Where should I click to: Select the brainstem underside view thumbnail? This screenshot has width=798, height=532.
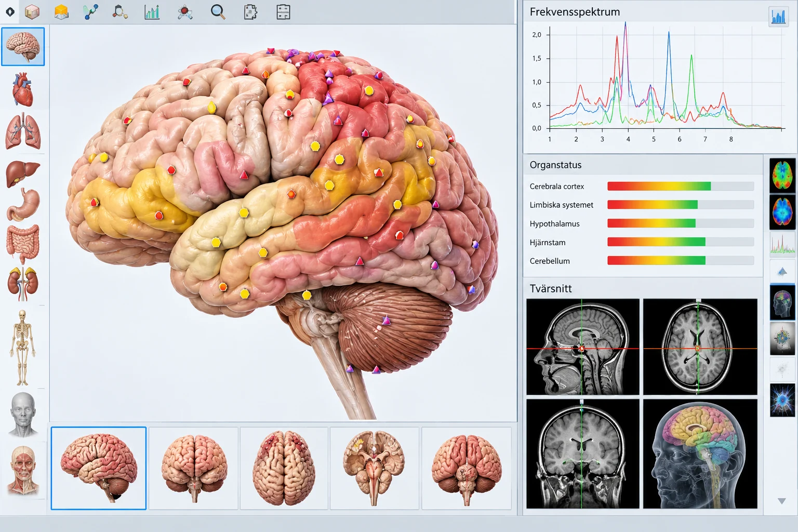(x=374, y=468)
